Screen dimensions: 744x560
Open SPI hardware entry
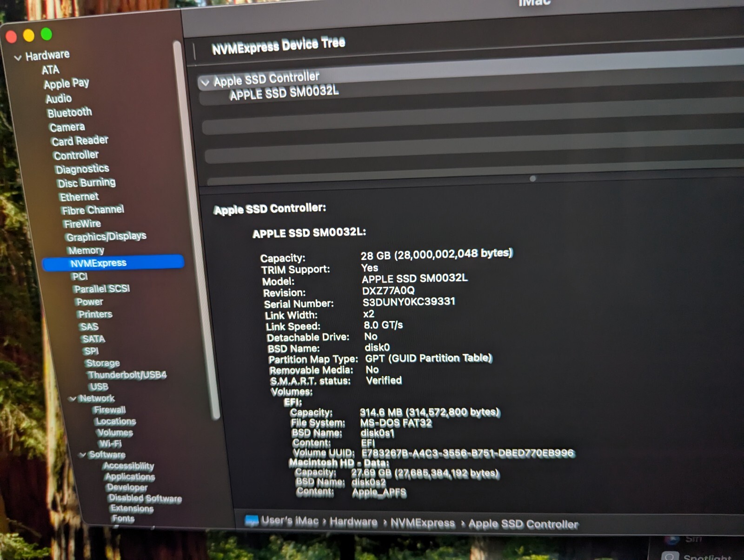91,351
